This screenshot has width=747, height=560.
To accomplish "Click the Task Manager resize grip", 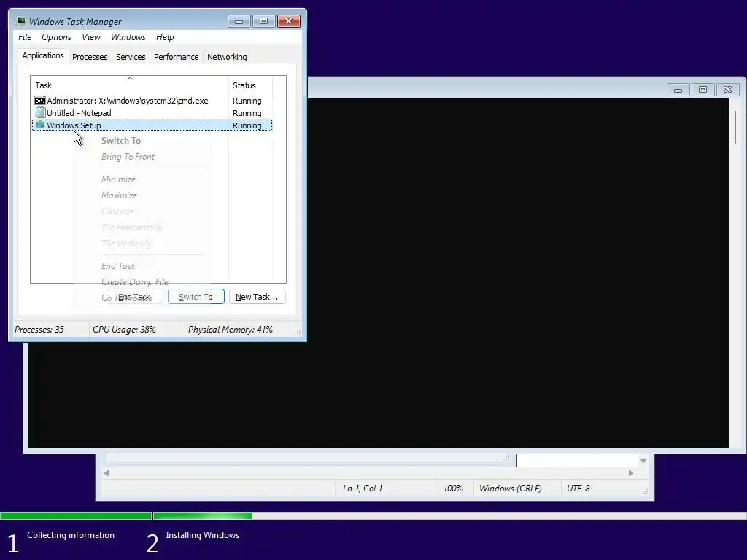I will coord(298,332).
